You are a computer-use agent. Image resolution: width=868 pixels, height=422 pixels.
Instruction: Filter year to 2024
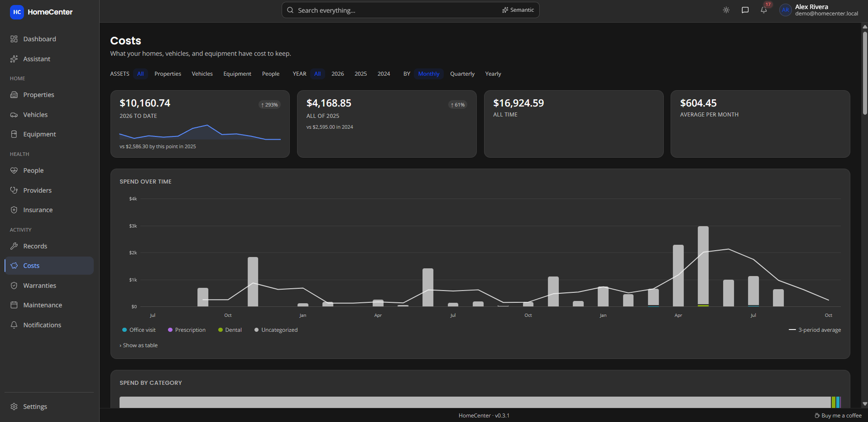pyautogui.click(x=384, y=74)
